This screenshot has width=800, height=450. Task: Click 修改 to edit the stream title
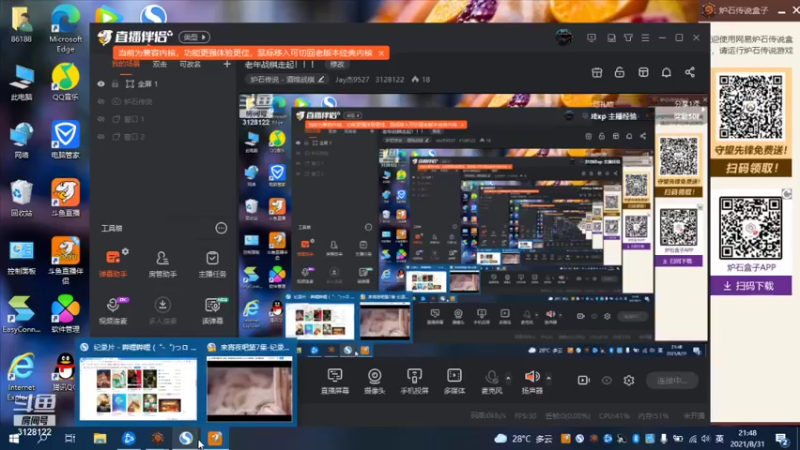tap(337, 64)
